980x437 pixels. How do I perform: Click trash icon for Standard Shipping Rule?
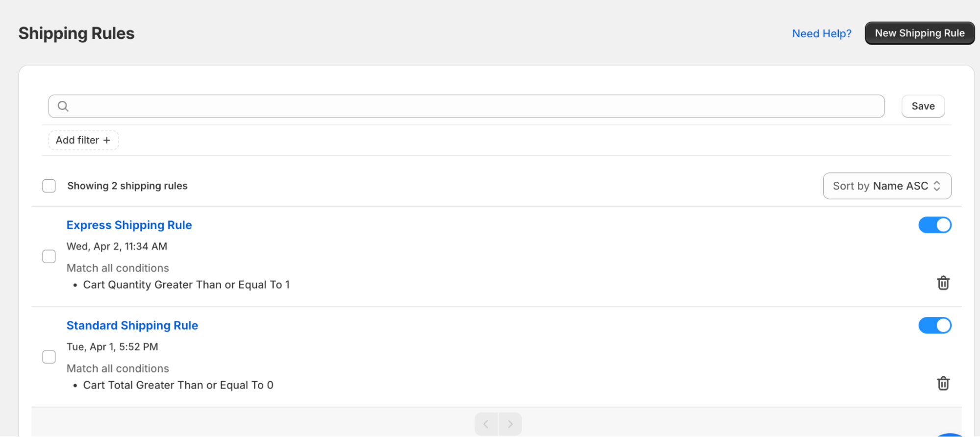click(943, 384)
